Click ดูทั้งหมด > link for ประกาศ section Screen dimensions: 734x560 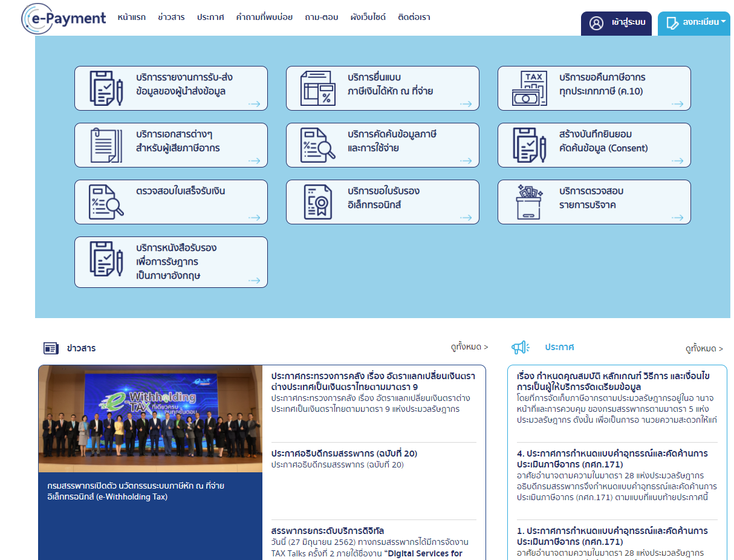pos(704,349)
